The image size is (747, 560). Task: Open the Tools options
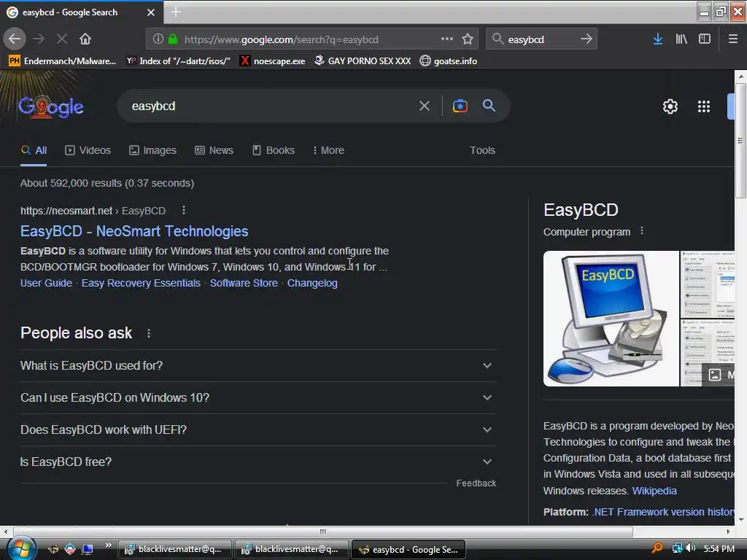[x=482, y=150]
